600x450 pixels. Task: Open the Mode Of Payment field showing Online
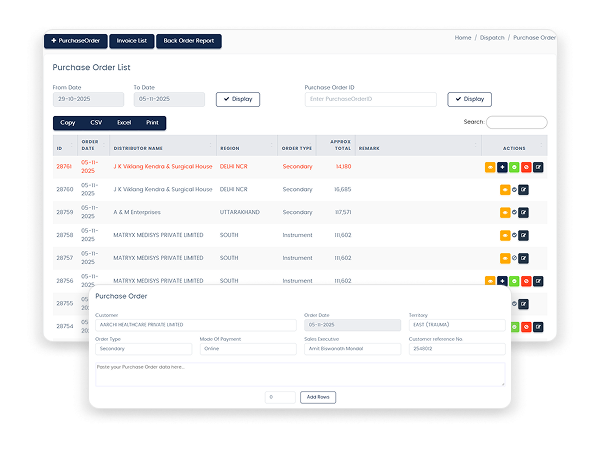pyautogui.click(x=248, y=349)
